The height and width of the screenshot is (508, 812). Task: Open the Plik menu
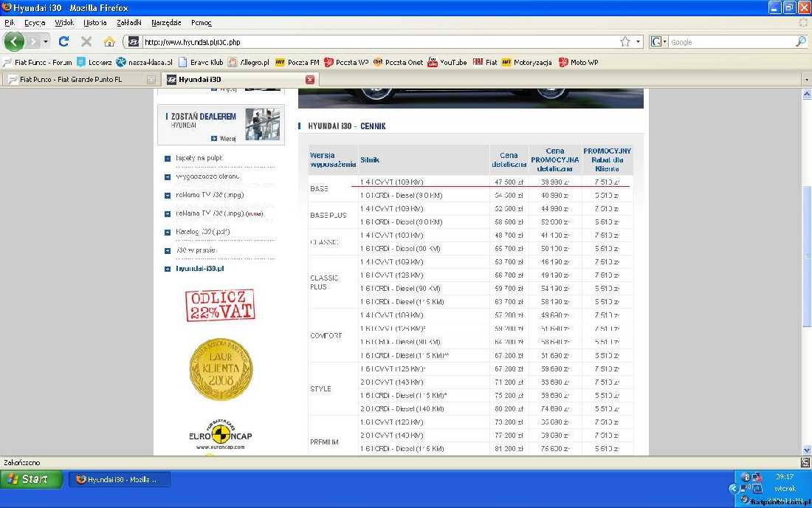pos(10,23)
